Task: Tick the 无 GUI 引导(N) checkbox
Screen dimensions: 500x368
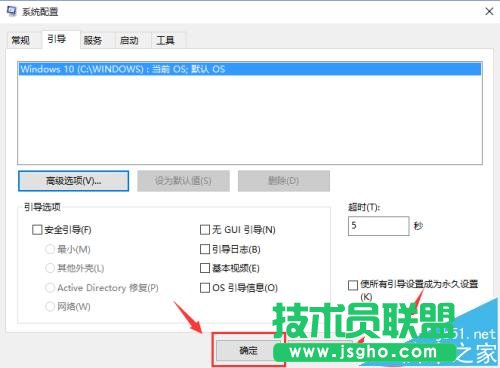Action: pos(205,230)
